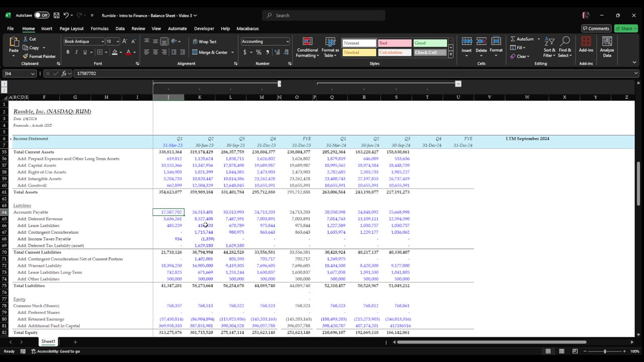Toggle Top Align vertical alignment
The image size is (644, 362).
tap(147, 41)
